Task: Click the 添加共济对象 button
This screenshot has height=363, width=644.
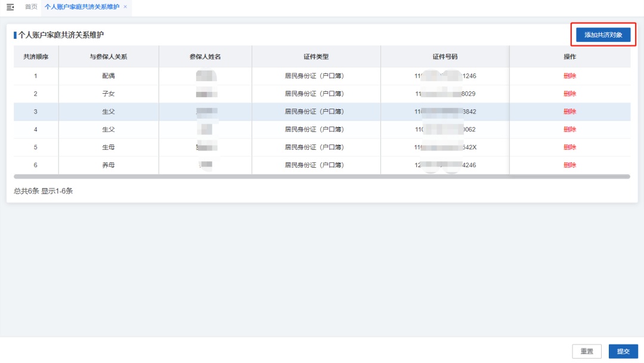Action: click(x=603, y=35)
